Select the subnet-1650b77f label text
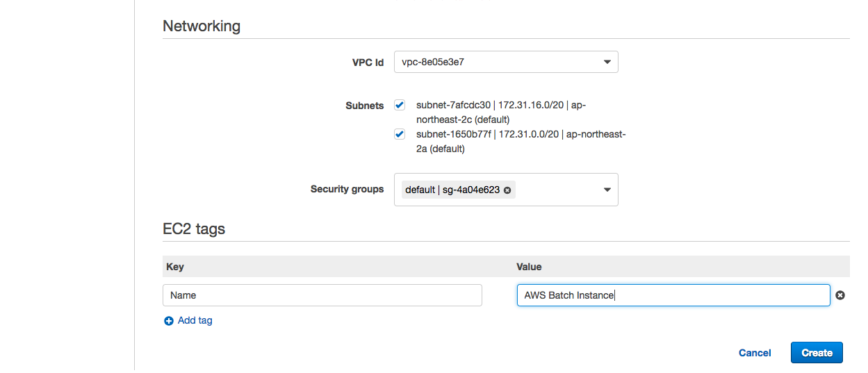Screen dimensions: 868x373 pyautogui.click(x=521, y=141)
